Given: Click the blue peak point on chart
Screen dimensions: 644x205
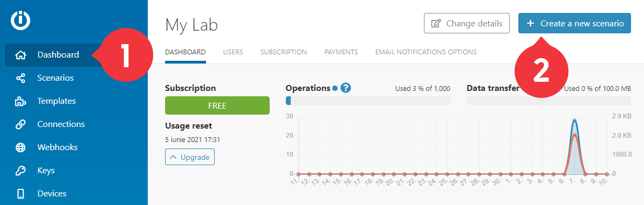Looking at the screenshot, I should [x=574, y=121].
